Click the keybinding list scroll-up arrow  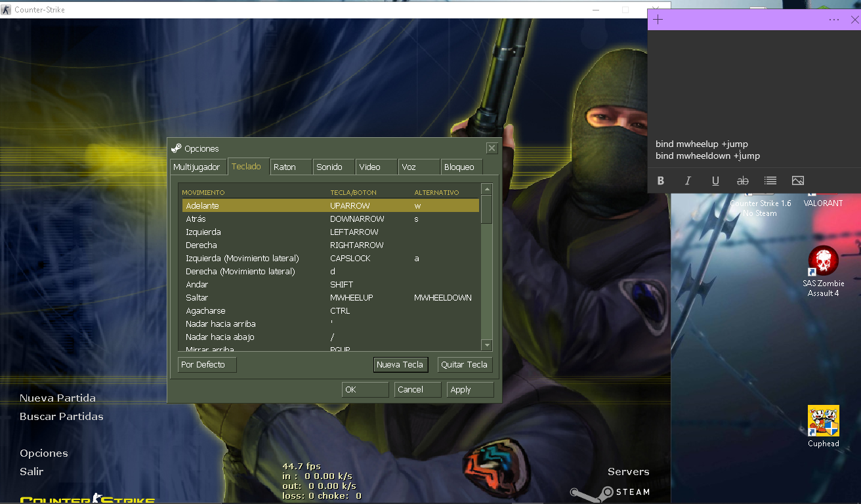pos(486,190)
